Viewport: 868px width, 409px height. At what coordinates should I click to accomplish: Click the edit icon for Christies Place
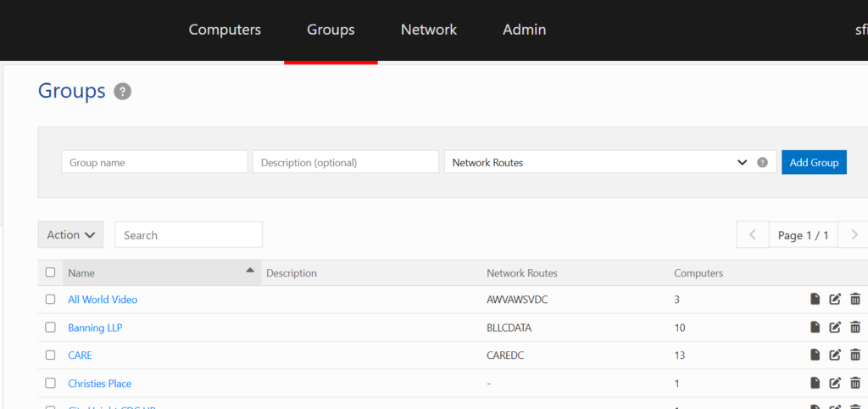pyautogui.click(x=835, y=384)
